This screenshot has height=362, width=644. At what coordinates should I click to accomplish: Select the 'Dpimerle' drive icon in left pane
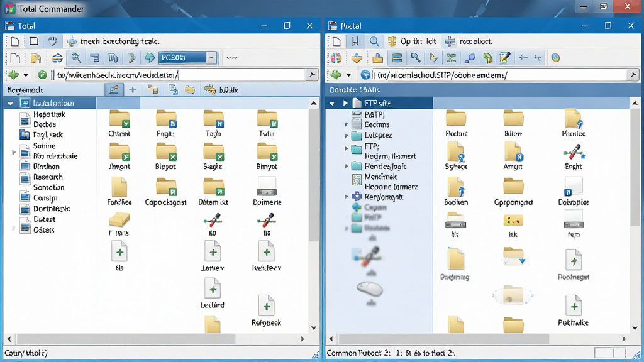[267, 192]
